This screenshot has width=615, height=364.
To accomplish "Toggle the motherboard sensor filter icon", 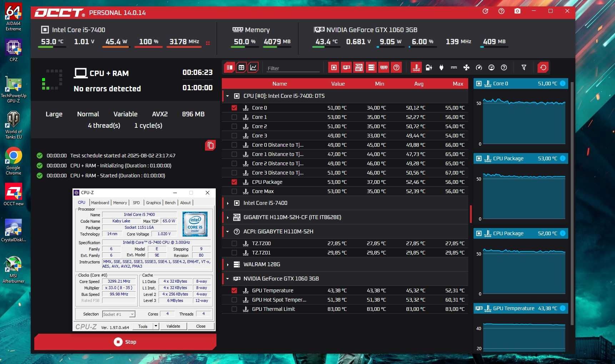I will [x=359, y=67].
